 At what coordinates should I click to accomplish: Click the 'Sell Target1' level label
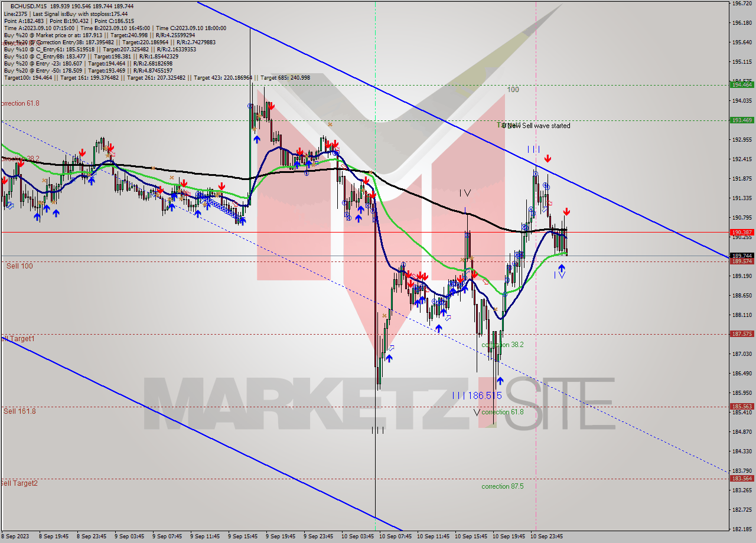[18, 339]
